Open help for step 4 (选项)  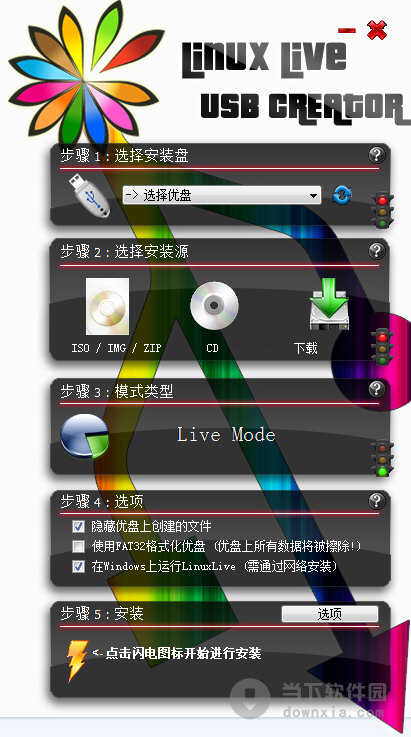376,501
